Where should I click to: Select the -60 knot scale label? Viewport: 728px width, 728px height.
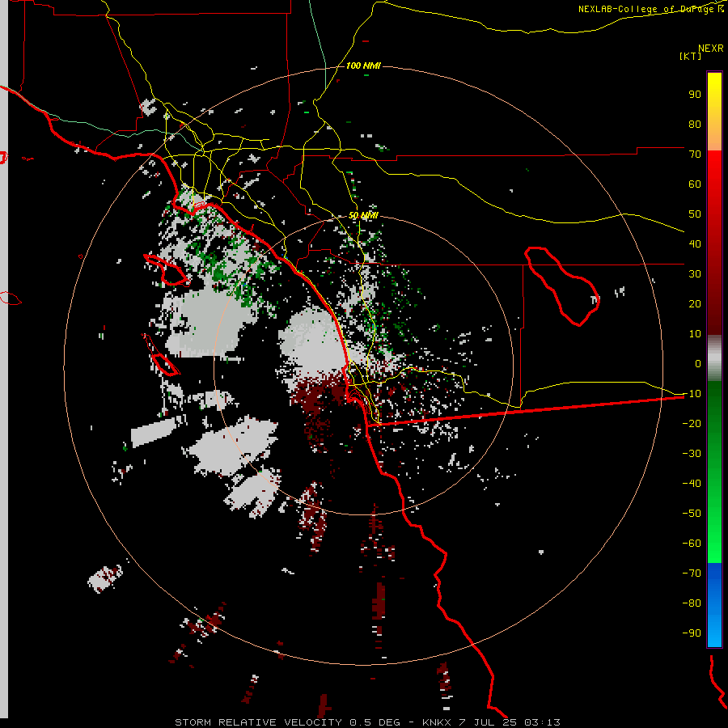[692, 544]
